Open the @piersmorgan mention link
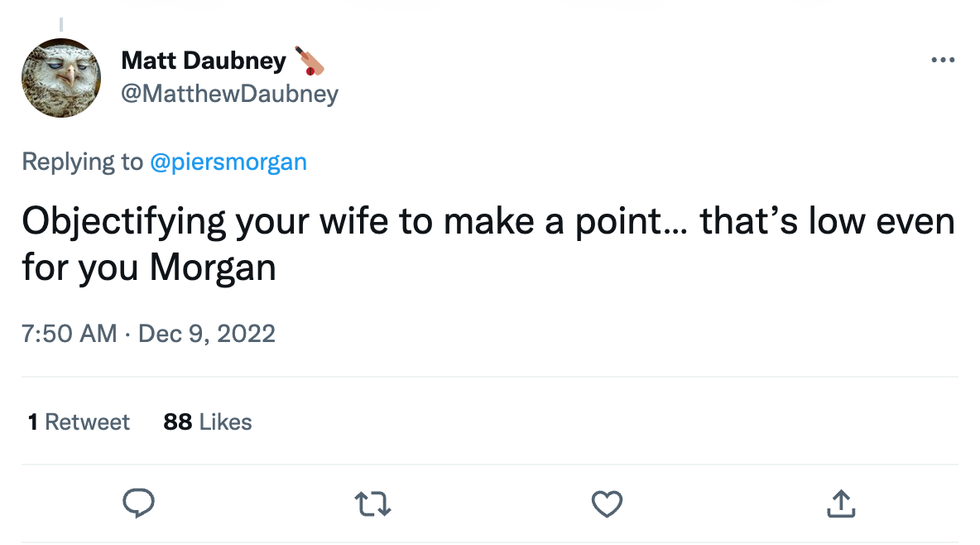980x545 pixels. 228,162
